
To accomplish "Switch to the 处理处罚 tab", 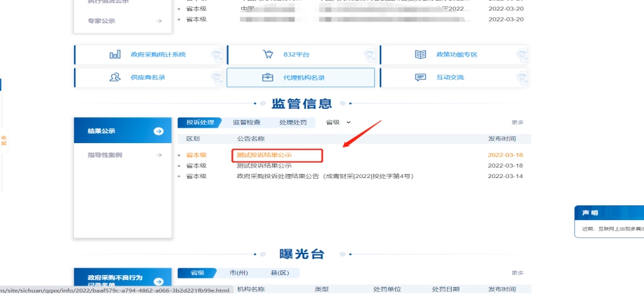I will pyautogui.click(x=292, y=122).
